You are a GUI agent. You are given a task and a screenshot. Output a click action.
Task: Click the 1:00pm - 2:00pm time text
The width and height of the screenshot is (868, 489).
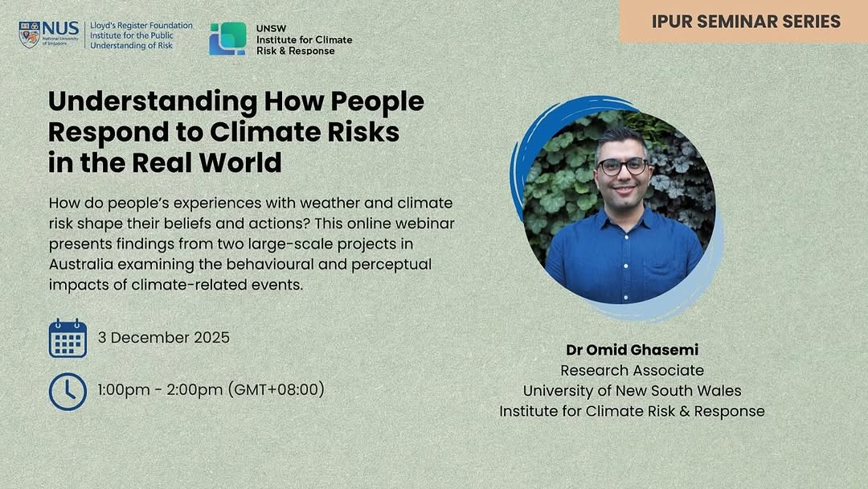pyautogui.click(x=211, y=390)
